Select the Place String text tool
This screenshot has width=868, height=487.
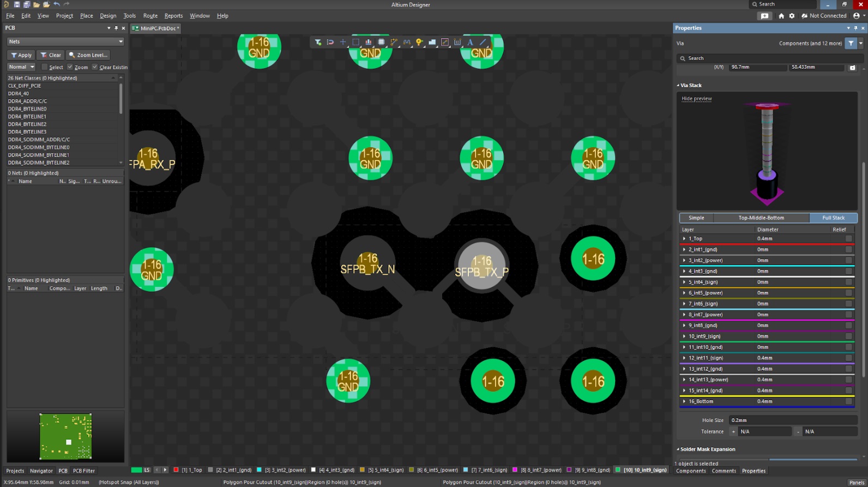[470, 42]
